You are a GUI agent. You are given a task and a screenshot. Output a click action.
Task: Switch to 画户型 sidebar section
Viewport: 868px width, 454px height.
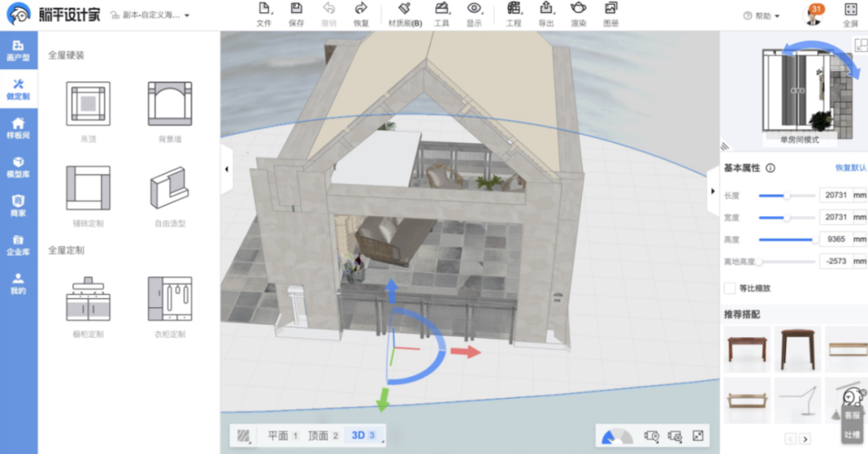[18, 51]
